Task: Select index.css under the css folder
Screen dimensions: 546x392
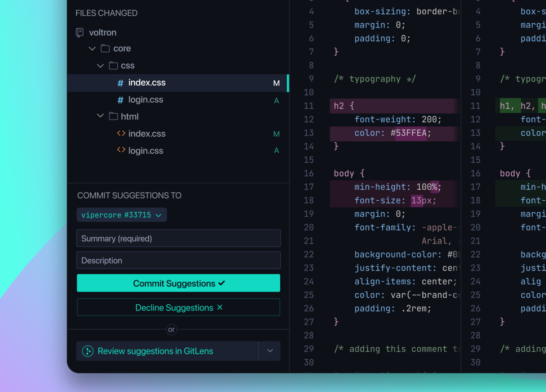Action: 178,83
